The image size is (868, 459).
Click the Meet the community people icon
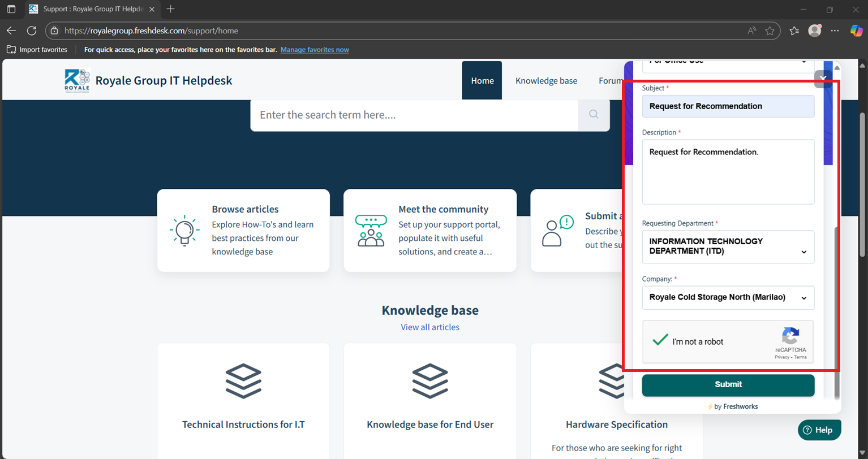(x=371, y=231)
